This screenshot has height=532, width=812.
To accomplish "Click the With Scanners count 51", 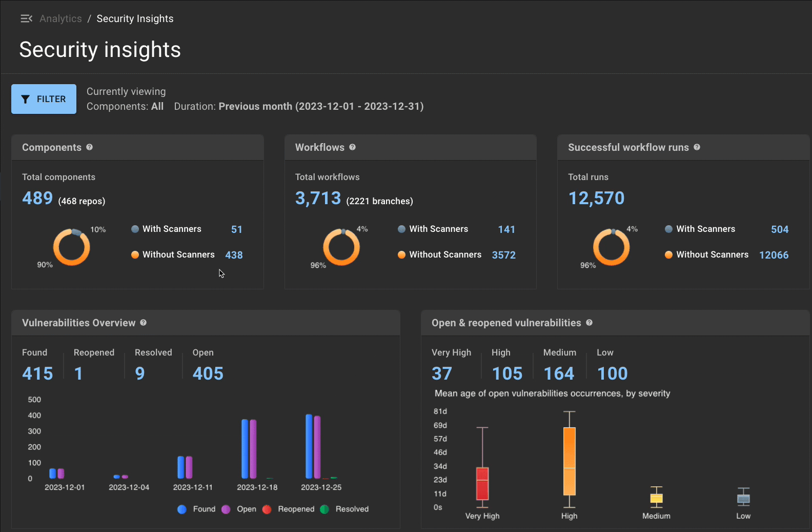I will click(237, 229).
